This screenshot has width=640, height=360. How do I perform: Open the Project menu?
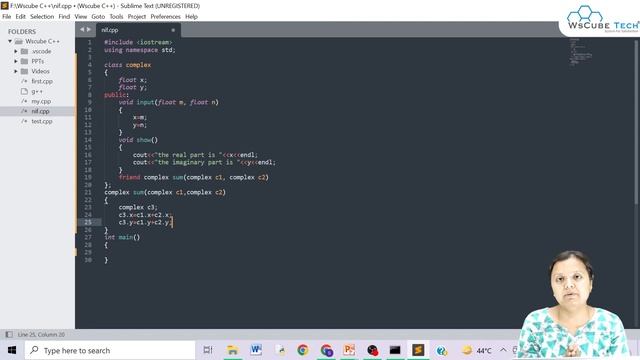point(136,17)
